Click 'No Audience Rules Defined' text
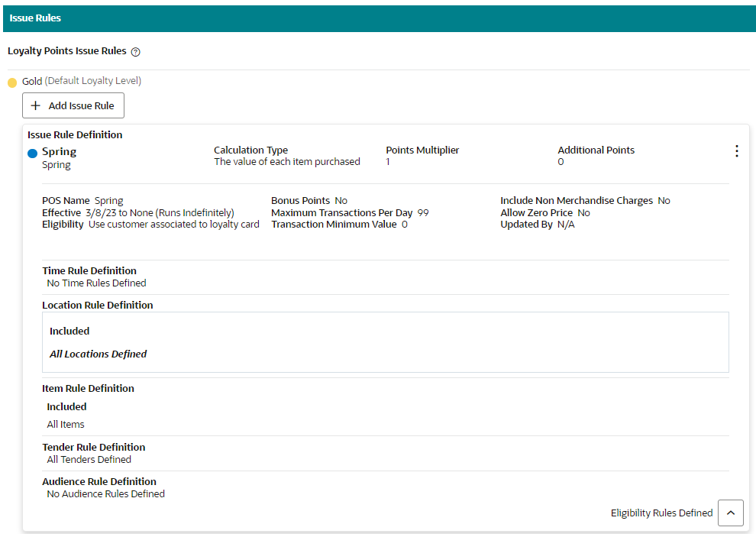The image size is (756, 537). point(105,493)
